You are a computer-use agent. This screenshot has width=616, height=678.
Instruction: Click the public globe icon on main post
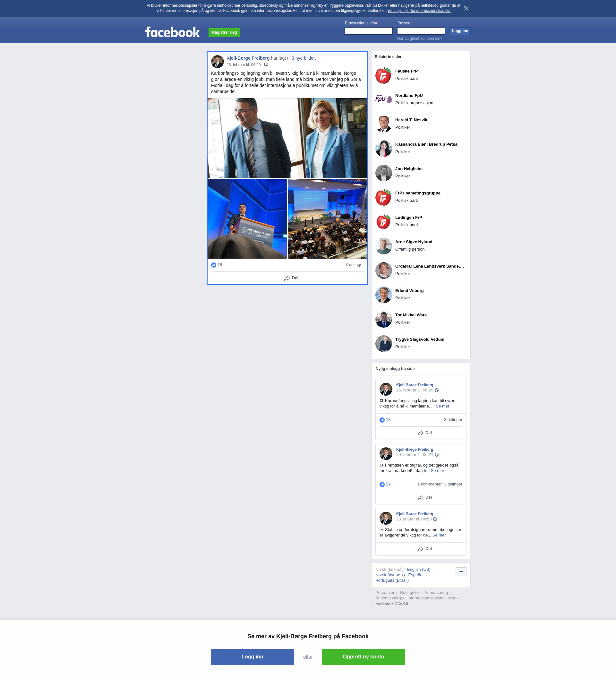point(266,64)
